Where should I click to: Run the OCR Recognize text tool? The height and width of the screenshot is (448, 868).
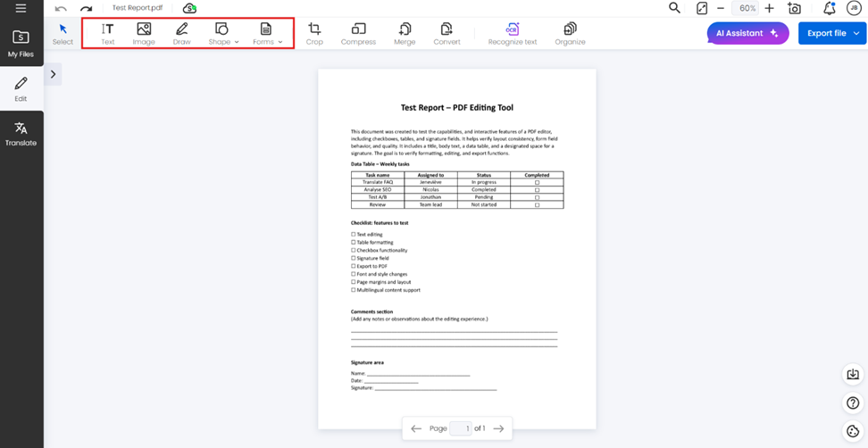tap(512, 34)
